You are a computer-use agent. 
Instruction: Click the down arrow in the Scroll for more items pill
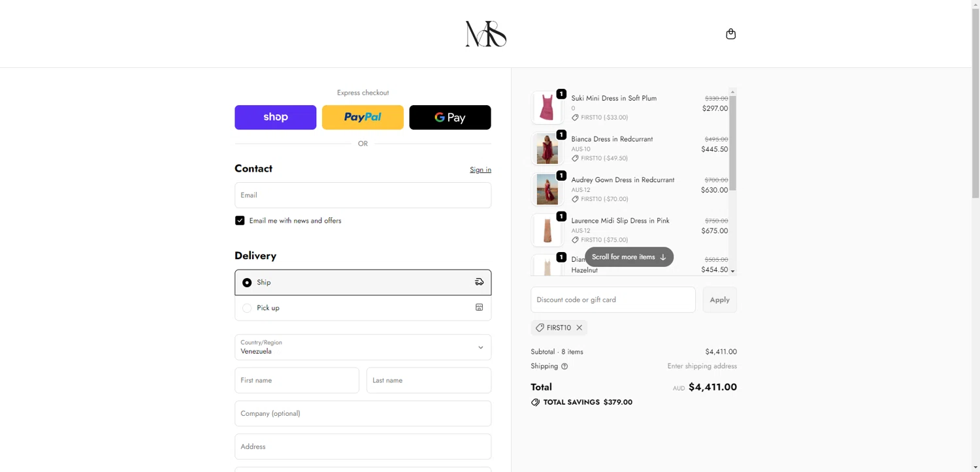point(663,257)
